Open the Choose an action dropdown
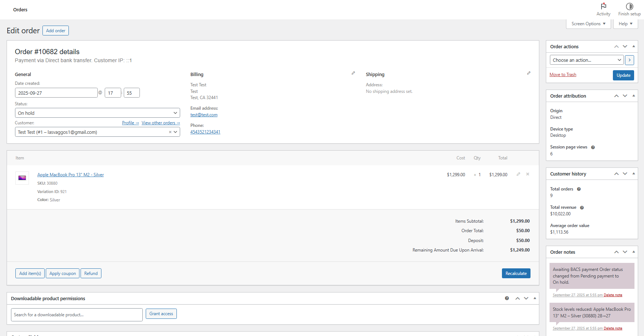This screenshot has width=644, height=336. 587,60
